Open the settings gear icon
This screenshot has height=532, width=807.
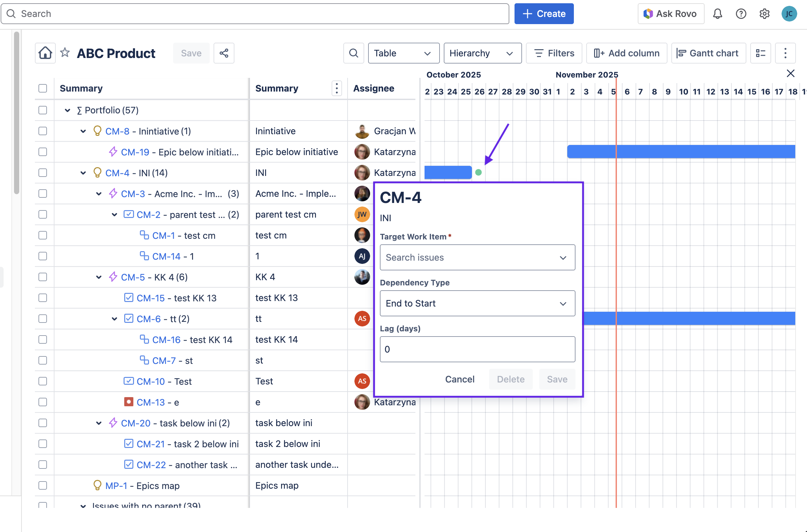coord(765,14)
